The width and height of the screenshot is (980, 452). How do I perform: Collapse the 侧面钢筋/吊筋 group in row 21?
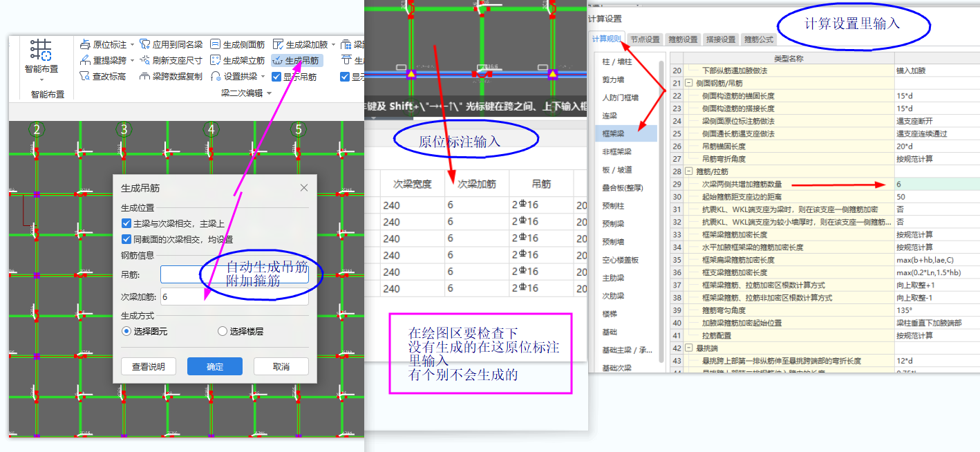pos(689,83)
